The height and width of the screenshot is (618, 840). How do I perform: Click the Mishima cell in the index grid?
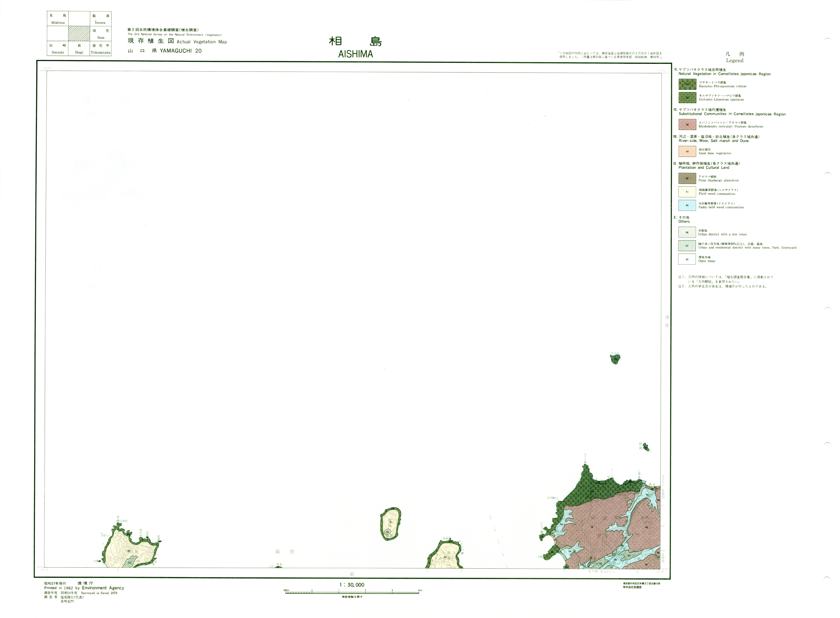(58, 19)
